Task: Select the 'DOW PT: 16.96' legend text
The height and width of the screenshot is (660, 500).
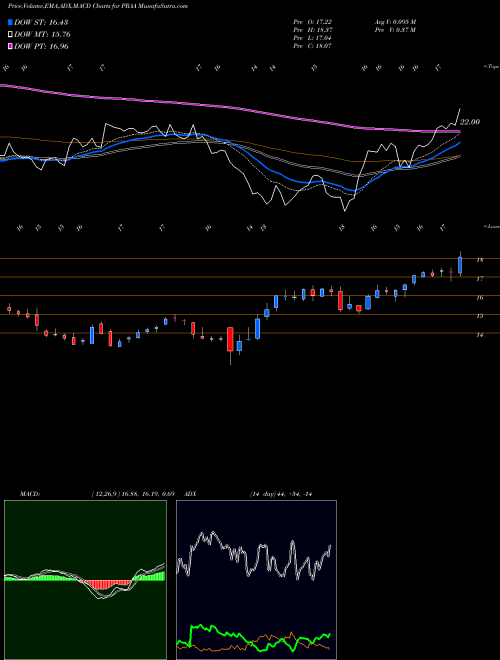Action: coord(41,46)
